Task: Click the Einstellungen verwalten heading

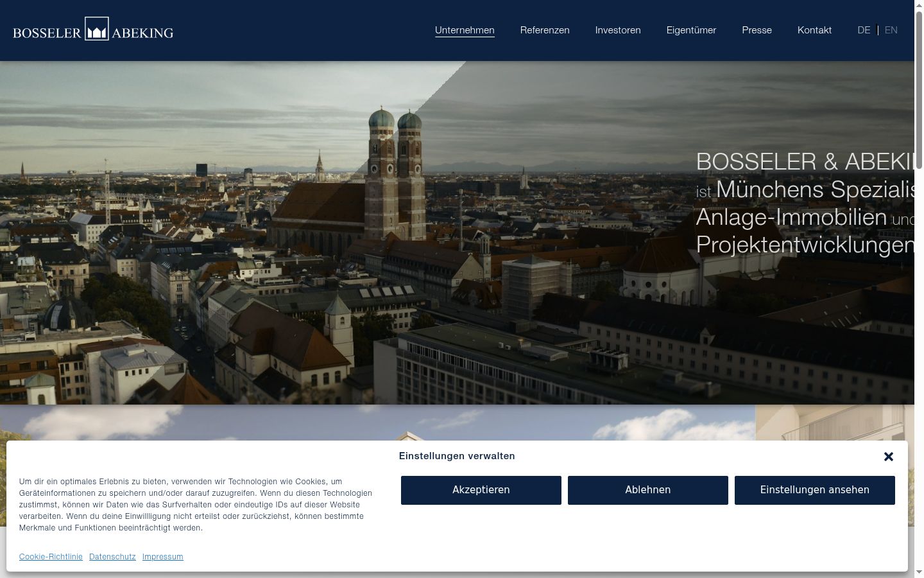Action: pyautogui.click(x=457, y=456)
